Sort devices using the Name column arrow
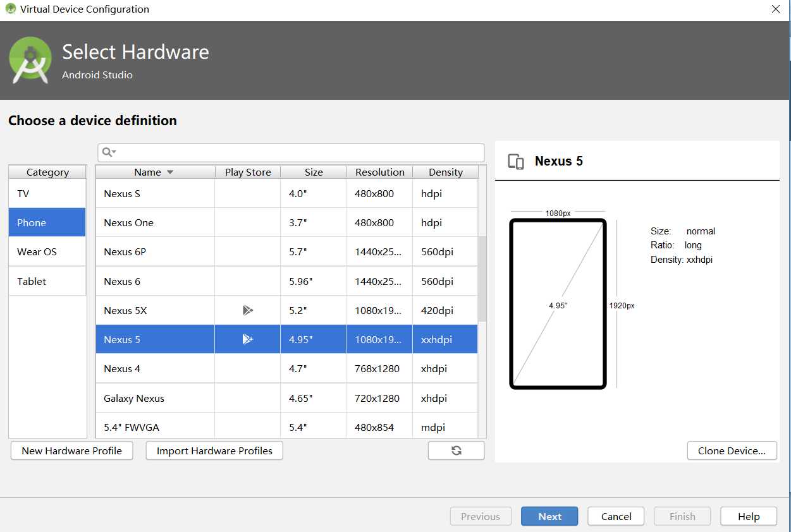This screenshot has width=791, height=532. [x=169, y=172]
